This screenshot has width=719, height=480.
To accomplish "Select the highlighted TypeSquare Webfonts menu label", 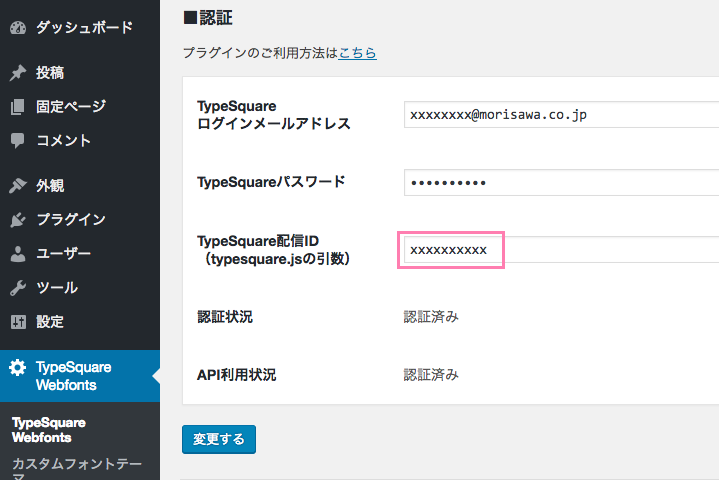I will tap(74, 376).
